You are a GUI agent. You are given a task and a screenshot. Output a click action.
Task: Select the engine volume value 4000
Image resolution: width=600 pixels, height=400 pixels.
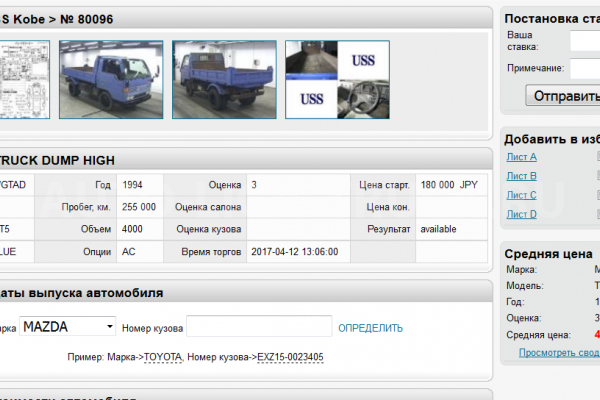click(x=132, y=229)
